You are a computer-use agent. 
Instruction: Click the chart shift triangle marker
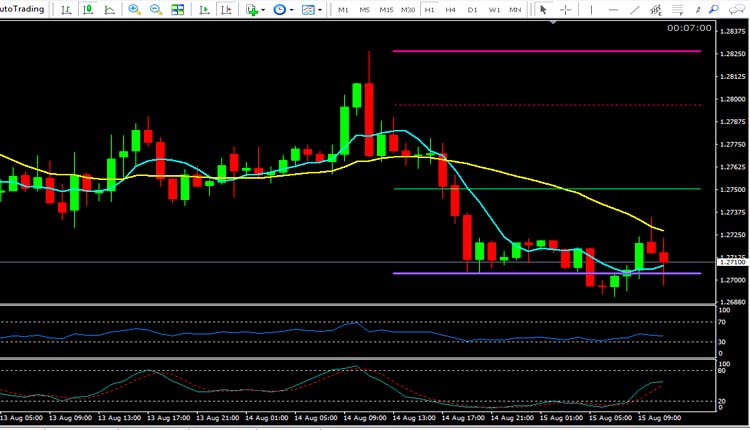[553, 22]
